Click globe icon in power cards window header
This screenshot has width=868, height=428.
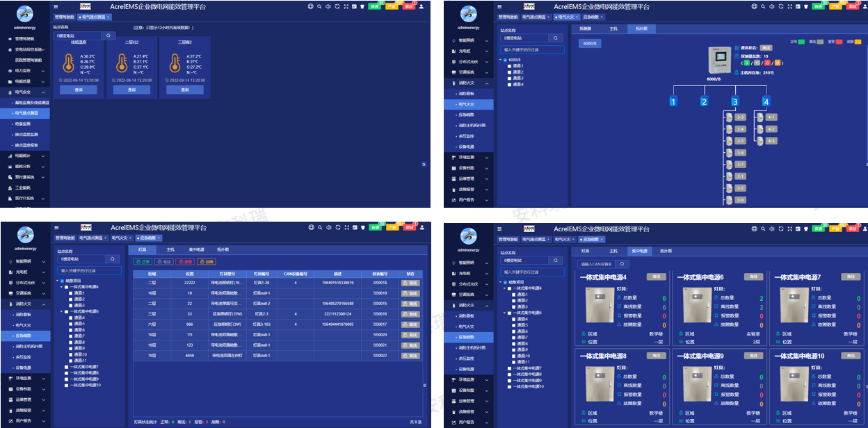tap(754, 227)
